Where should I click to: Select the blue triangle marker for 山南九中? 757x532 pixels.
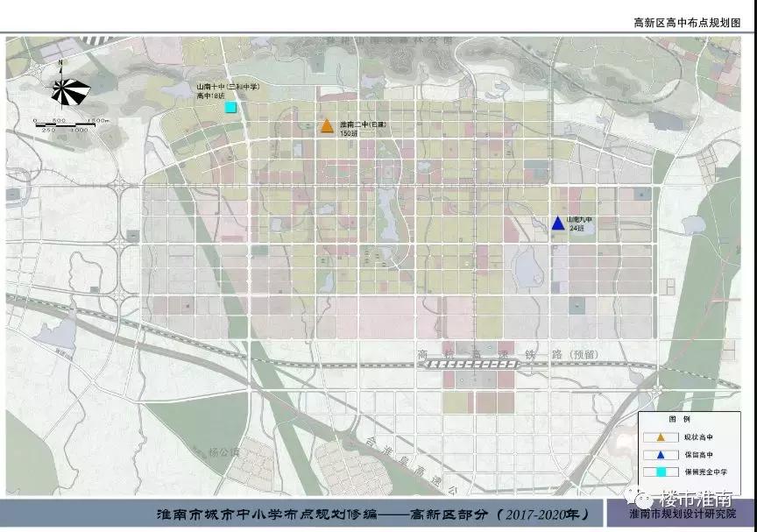[557, 223]
